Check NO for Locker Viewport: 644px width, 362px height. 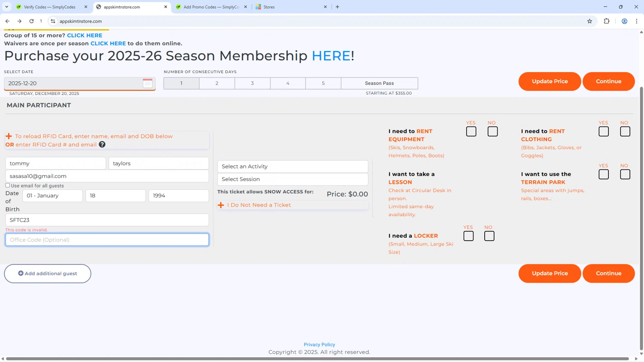click(x=489, y=236)
